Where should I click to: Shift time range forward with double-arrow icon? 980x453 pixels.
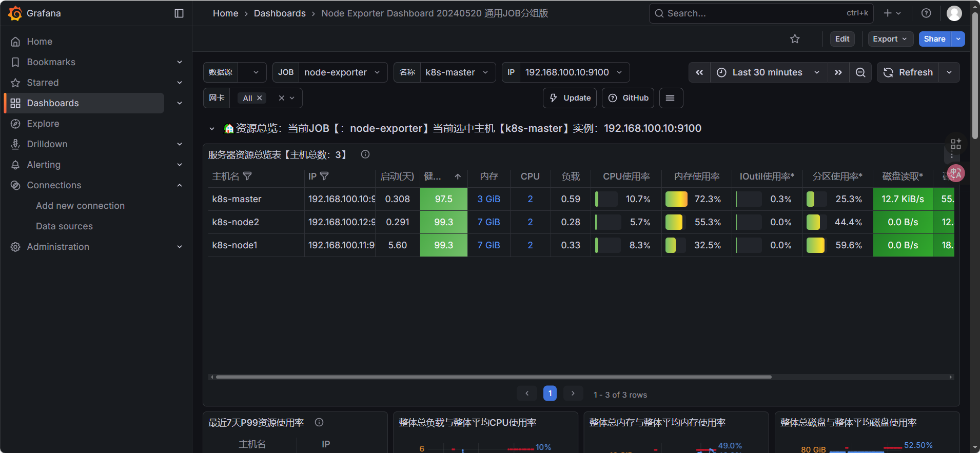(838, 72)
